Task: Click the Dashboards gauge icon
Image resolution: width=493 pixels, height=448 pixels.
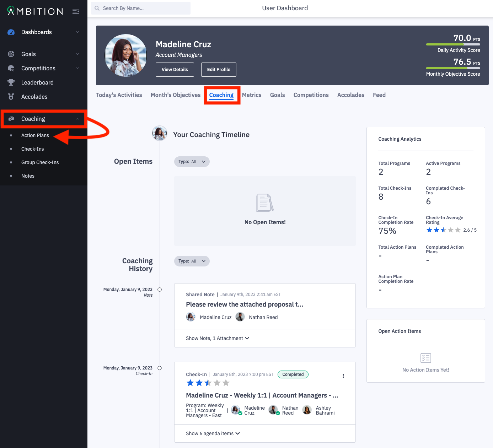Action: click(x=11, y=32)
